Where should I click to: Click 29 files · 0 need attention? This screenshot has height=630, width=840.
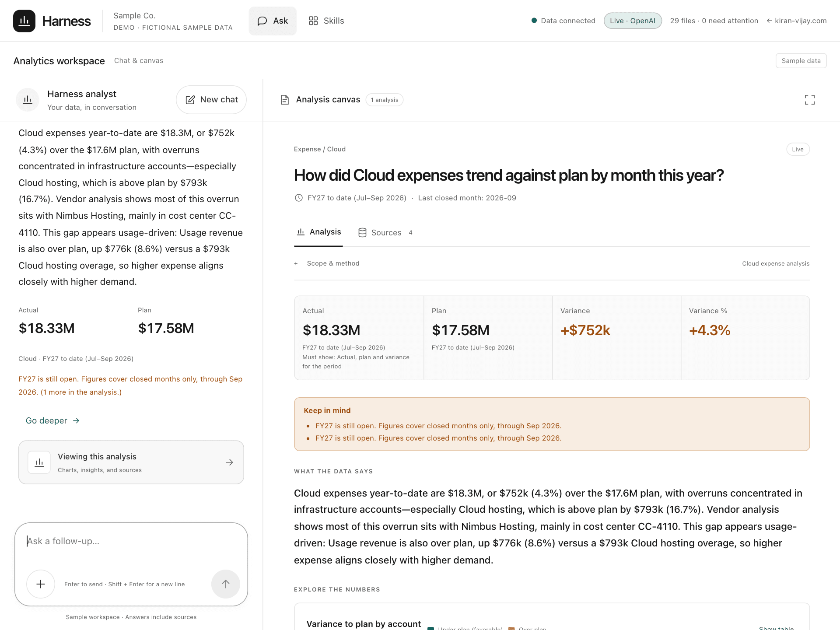[714, 21]
